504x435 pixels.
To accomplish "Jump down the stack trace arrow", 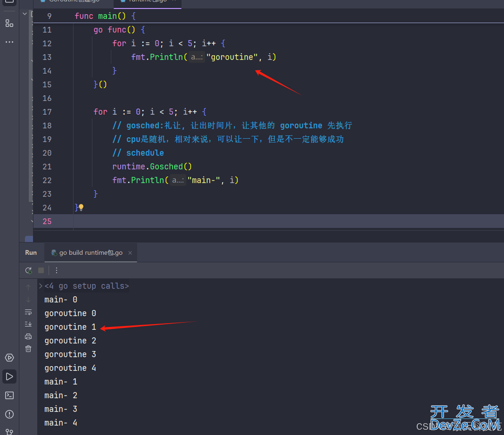I will [28, 300].
